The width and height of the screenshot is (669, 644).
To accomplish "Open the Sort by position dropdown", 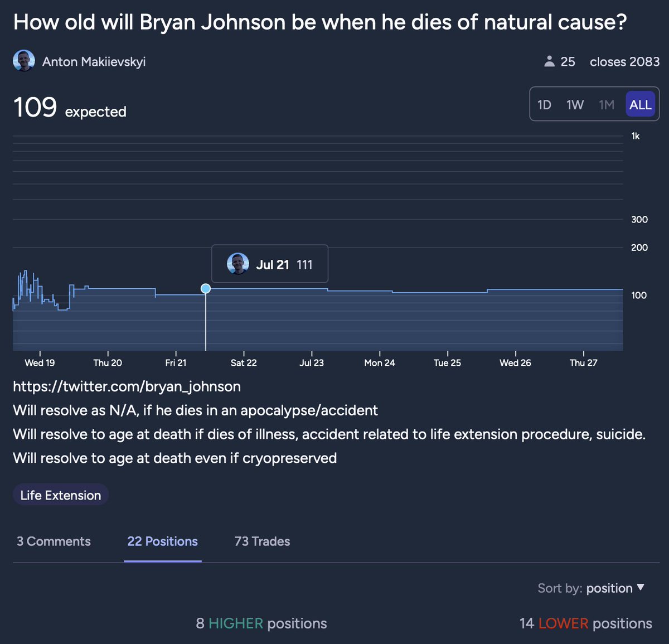I will click(609, 588).
